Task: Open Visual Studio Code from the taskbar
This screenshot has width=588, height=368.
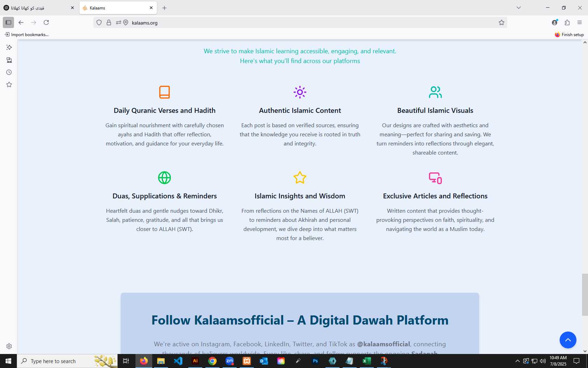Action: [178, 361]
